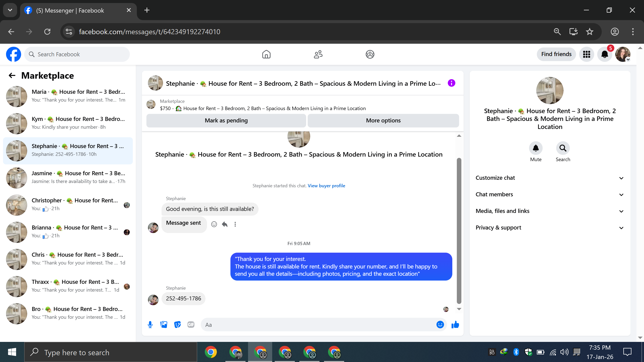Image resolution: width=644 pixels, height=362 pixels.
Task: Open the sticker picker icon
Action: 177,325
